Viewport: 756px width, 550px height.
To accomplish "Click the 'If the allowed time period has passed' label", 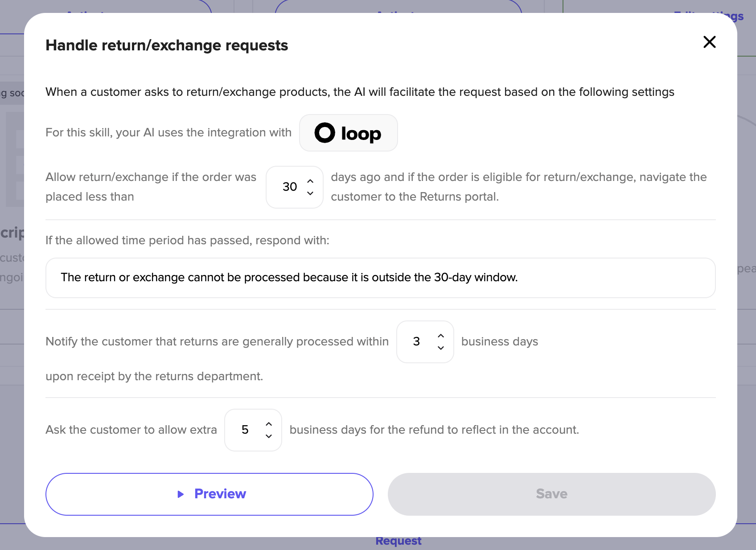I will (x=187, y=240).
